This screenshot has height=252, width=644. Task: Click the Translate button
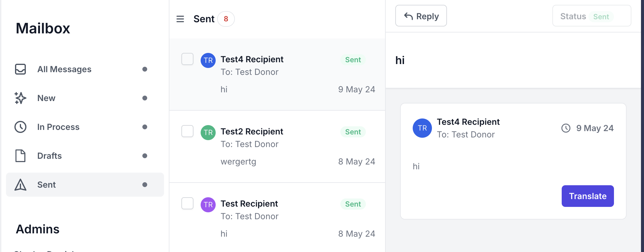click(588, 196)
